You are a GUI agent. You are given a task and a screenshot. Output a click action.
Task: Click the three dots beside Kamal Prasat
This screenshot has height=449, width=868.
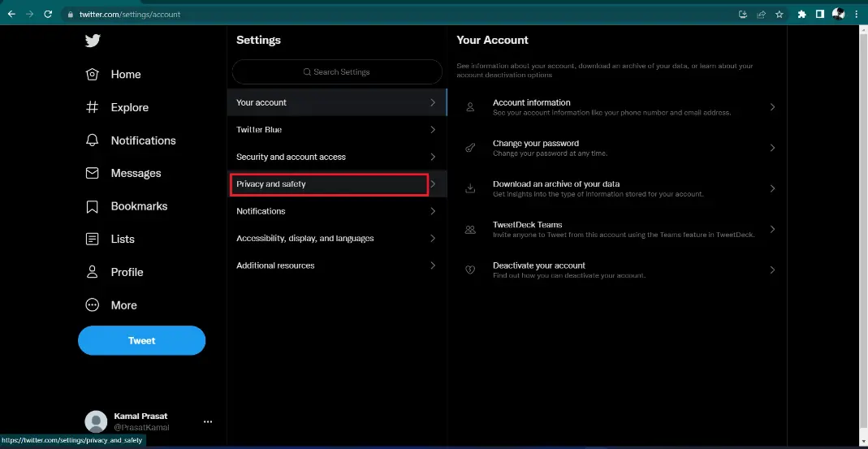coord(208,422)
